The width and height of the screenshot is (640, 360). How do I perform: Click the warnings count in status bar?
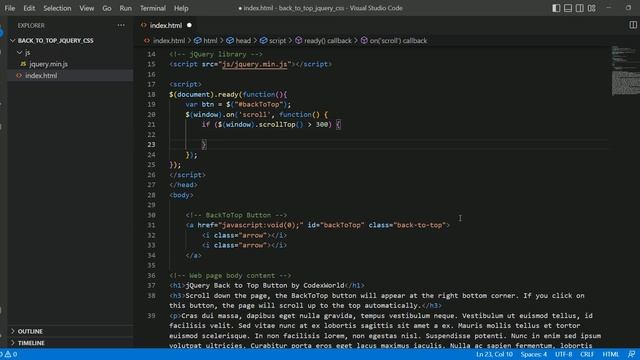pyautogui.click(x=11, y=354)
